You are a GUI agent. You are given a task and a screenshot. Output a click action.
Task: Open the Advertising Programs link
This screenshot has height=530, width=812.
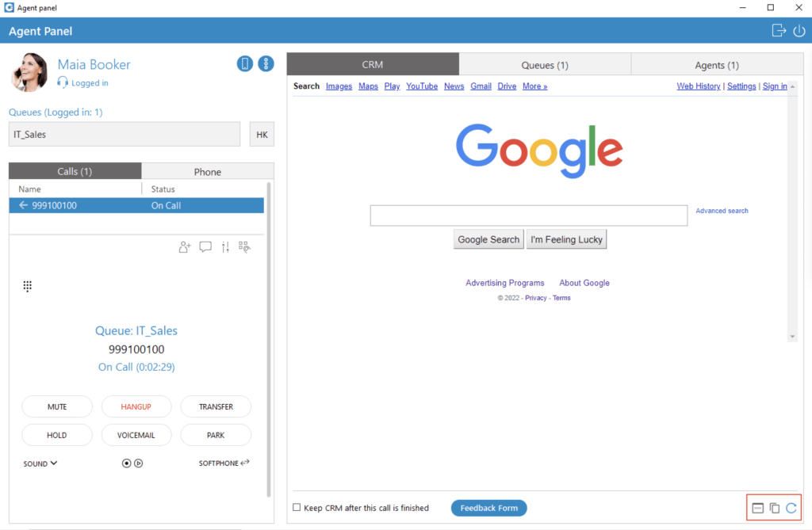[x=505, y=283]
